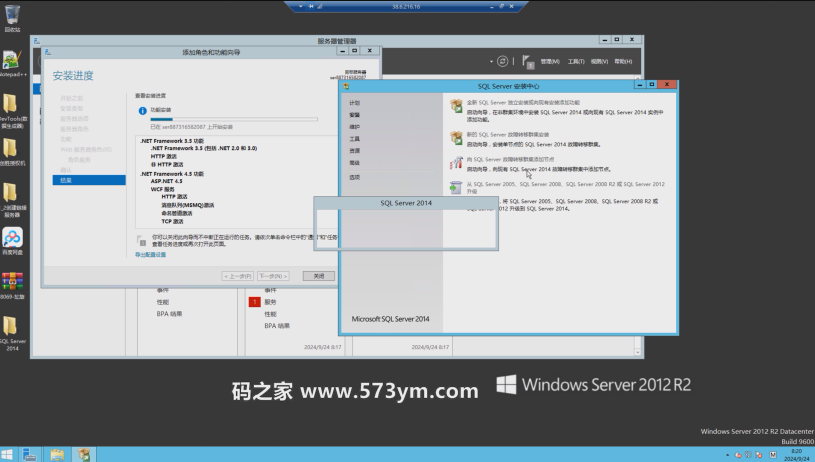Screen dimensions: 815x462
Task: Open Server Manager from the taskbar
Action: pyautogui.click(x=29, y=455)
